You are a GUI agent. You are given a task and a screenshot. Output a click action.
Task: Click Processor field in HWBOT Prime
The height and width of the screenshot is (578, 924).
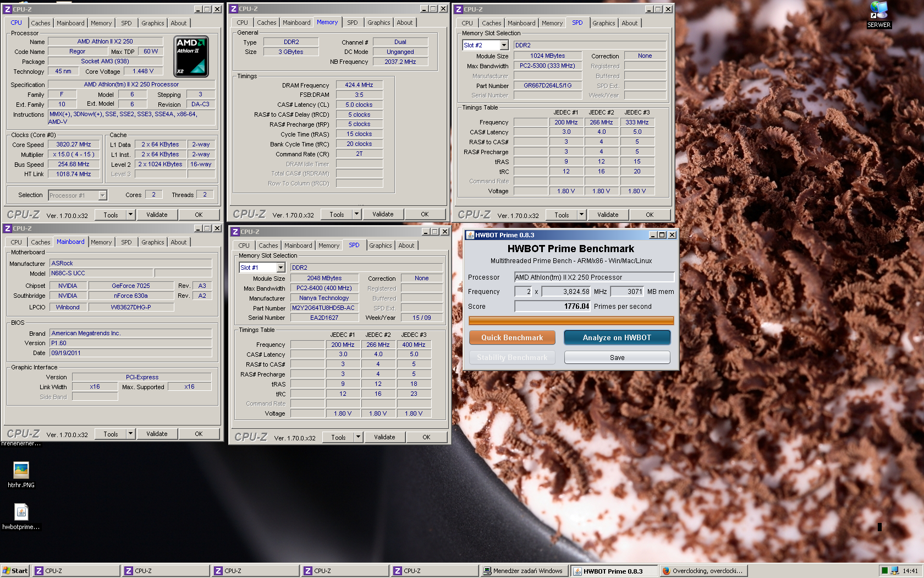(x=594, y=277)
